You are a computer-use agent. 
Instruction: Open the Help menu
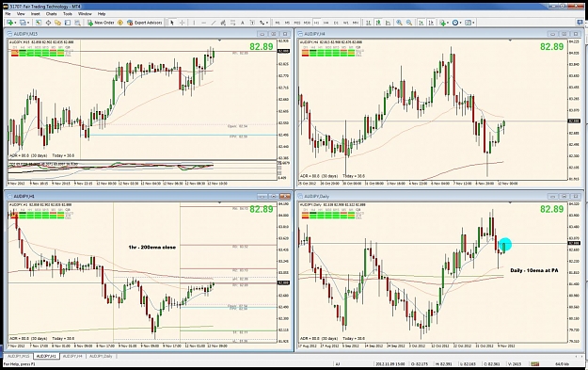coord(102,14)
